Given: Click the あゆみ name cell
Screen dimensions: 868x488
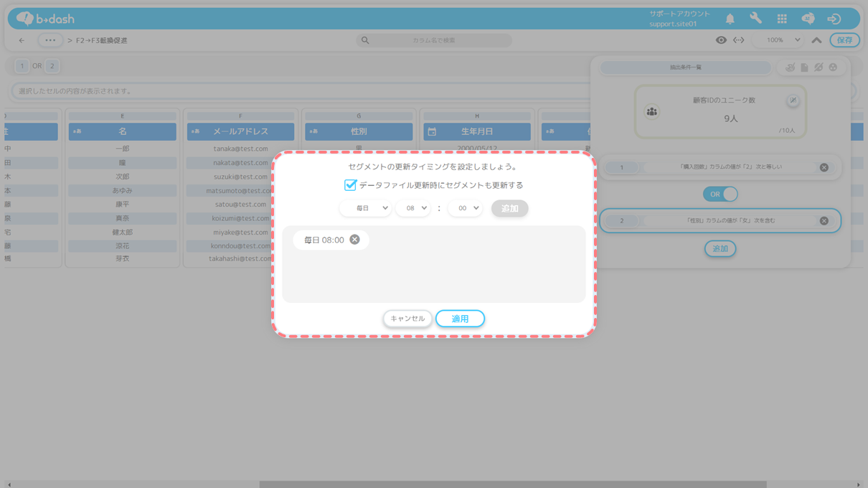Looking at the screenshot, I should (122, 190).
